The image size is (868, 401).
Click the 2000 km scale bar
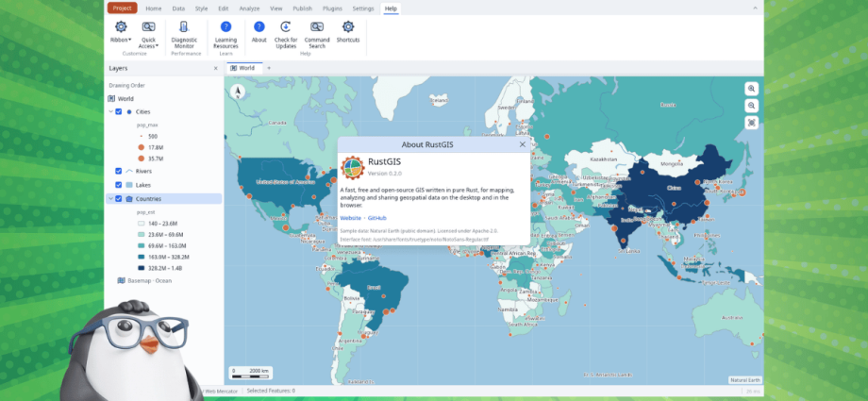[250, 373]
